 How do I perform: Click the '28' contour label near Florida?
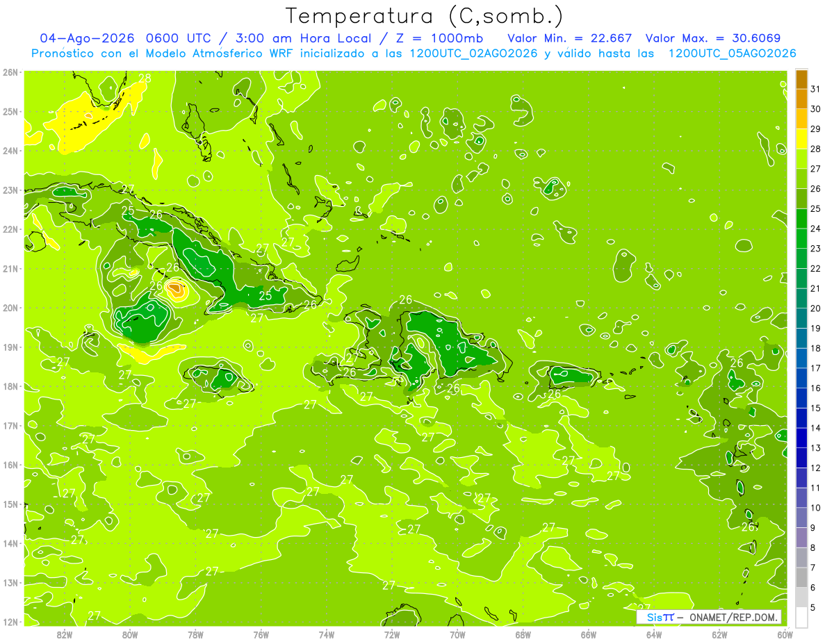click(145, 79)
